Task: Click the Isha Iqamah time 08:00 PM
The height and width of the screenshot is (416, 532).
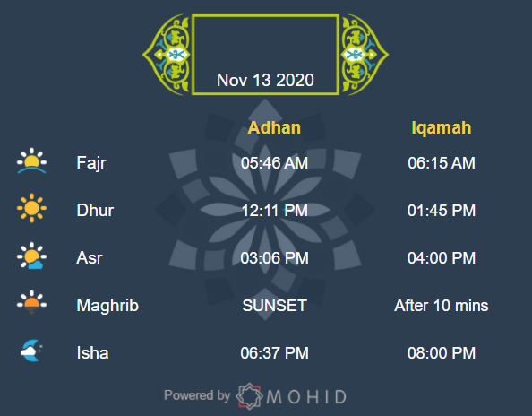Action: tap(442, 353)
